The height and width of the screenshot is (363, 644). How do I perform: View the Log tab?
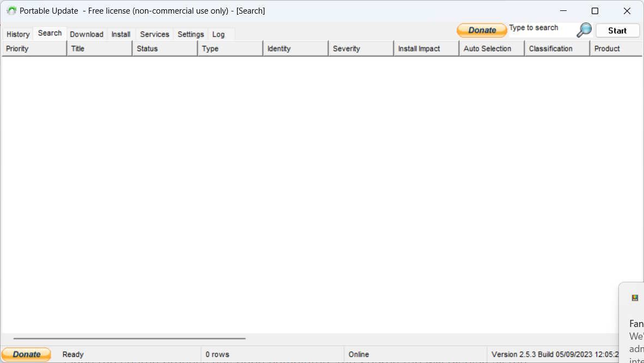pyautogui.click(x=217, y=34)
